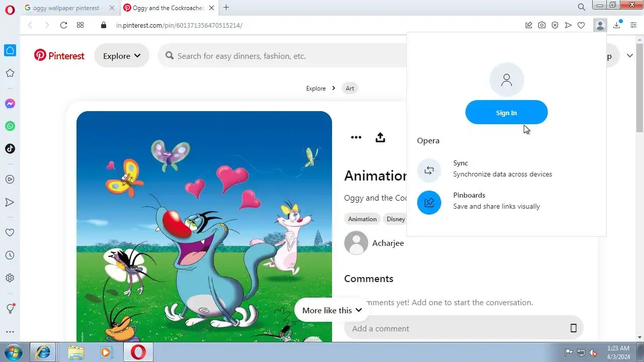Viewport: 644px width, 362px height.
Task: Go back to previous page
Action: click(x=30, y=25)
